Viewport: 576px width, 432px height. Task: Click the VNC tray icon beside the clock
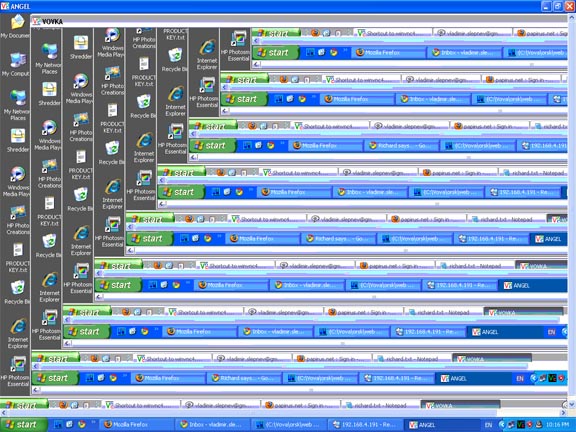click(521, 425)
